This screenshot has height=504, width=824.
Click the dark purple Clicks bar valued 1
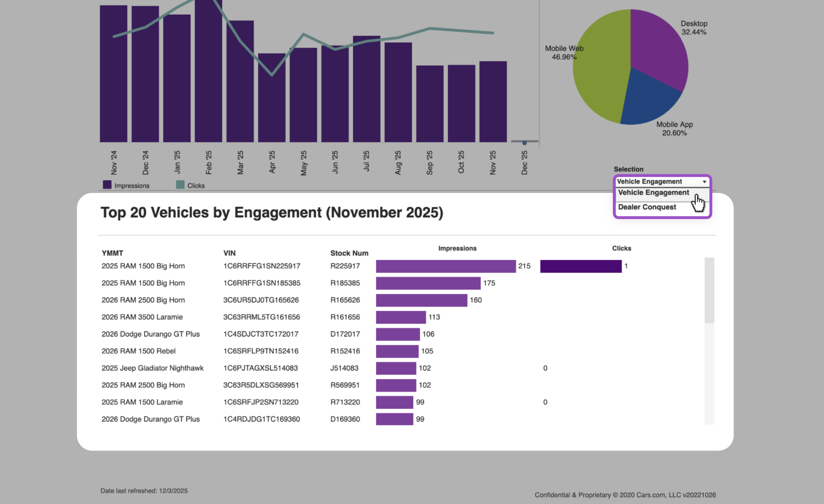[x=581, y=266]
